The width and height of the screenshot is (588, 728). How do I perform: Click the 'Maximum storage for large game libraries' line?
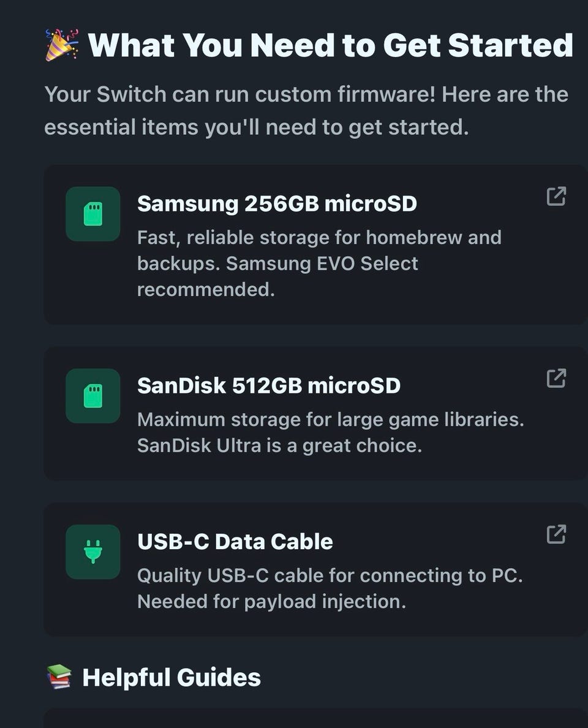click(331, 420)
